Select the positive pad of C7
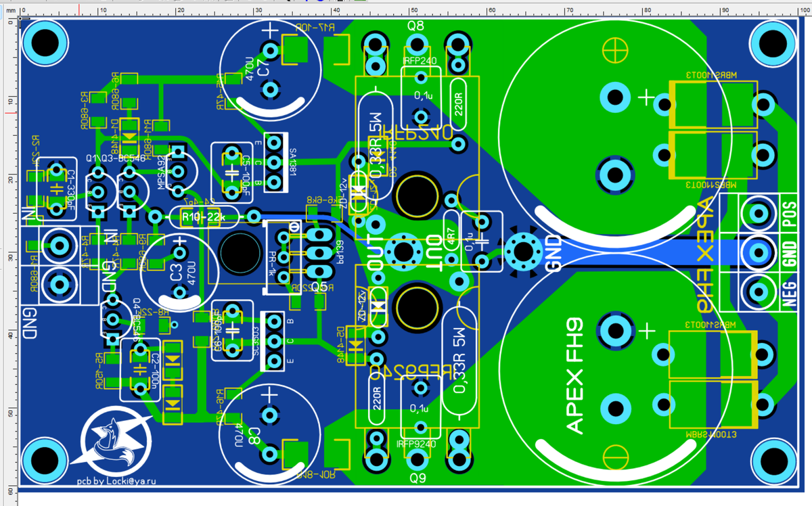Image resolution: width=812 pixels, height=506 pixels. 271,50
